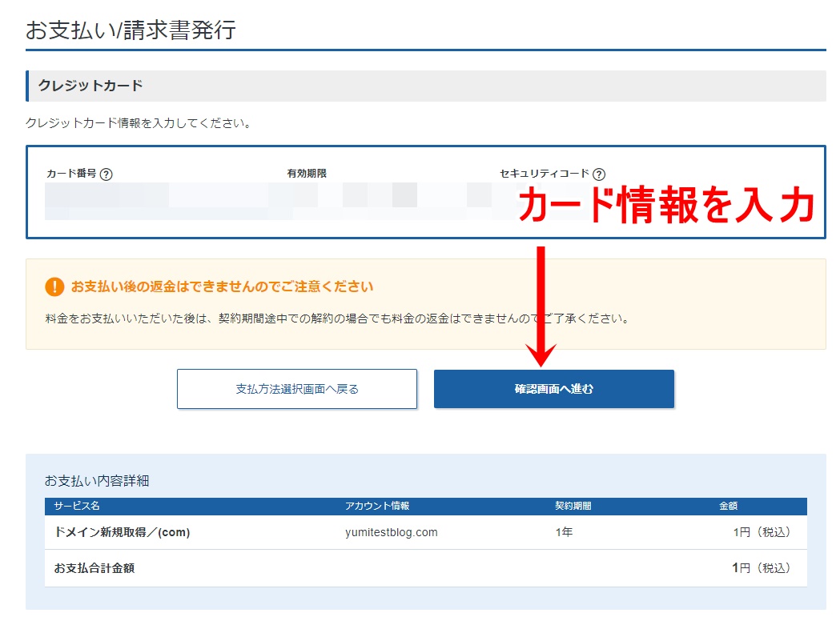Click the total amount 1円(税込) value

pyautogui.click(x=762, y=568)
